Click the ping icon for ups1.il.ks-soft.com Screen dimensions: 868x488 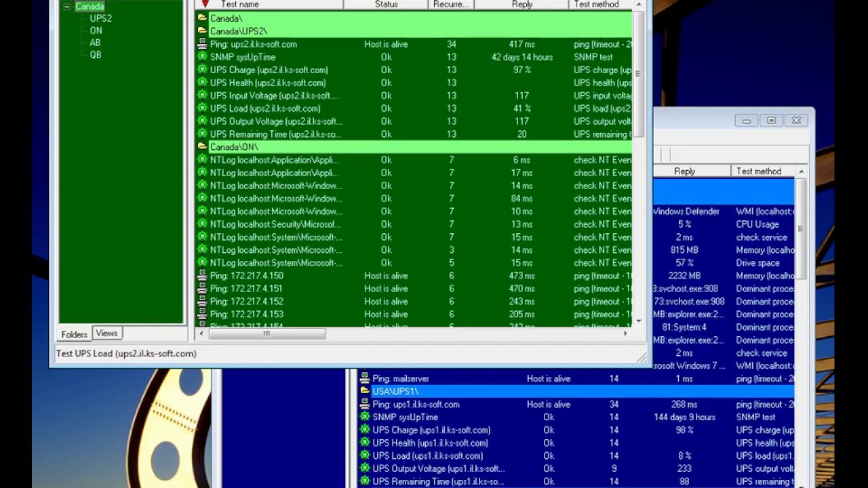(x=365, y=405)
